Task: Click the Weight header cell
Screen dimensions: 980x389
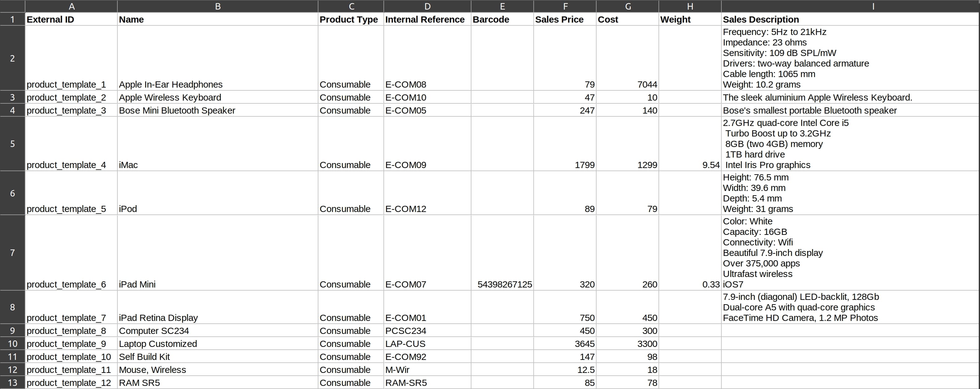Action: point(690,19)
